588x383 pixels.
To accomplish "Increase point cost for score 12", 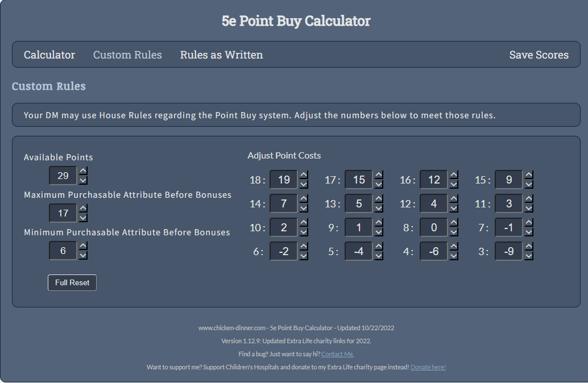I will 454,199.
